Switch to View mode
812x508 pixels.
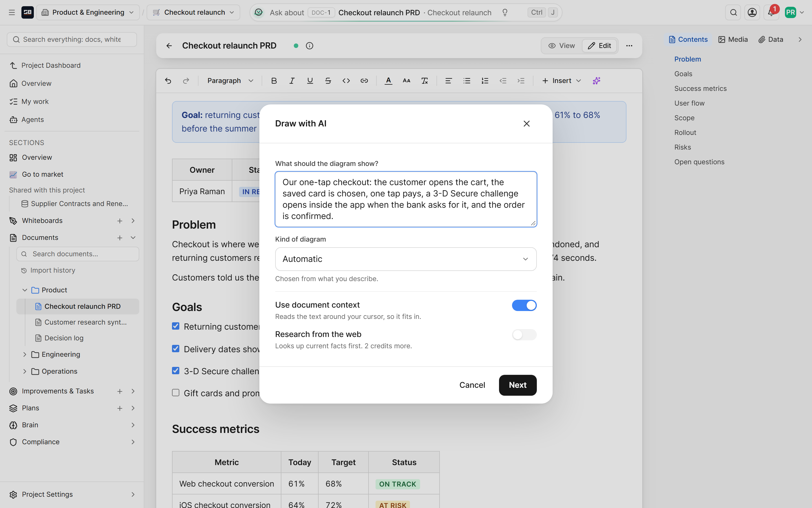[561, 46]
